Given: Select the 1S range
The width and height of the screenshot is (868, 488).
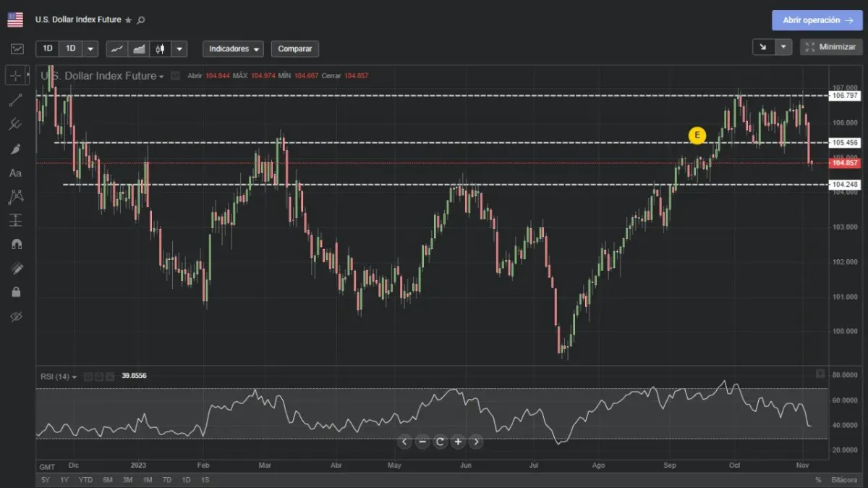Looking at the screenshot, I should (205, 480).
